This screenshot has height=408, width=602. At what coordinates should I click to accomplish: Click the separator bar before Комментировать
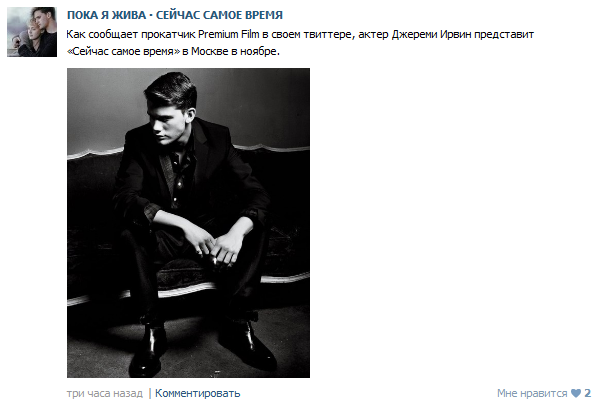tap(150, 393)
